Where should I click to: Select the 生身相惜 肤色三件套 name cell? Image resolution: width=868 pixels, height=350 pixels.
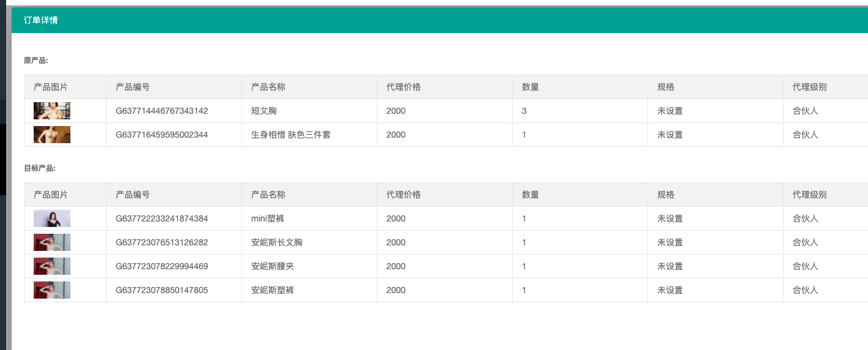pyautogui.click(x=290, y=135)
